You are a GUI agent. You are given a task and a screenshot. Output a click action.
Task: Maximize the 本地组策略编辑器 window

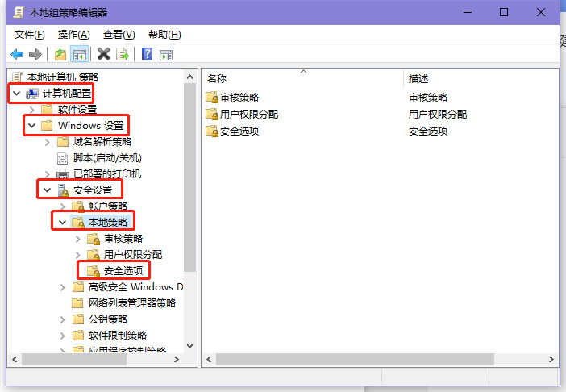[x=504, y=13]
